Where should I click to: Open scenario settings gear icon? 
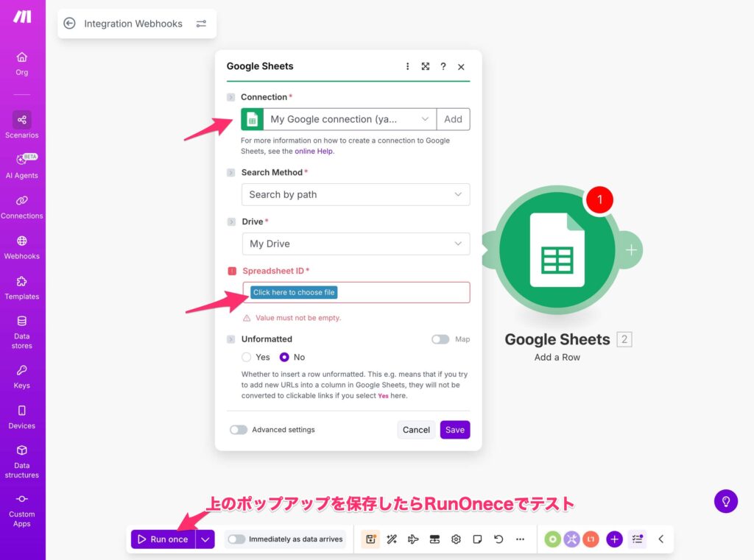pyautogui.click(x=456, y=539)
